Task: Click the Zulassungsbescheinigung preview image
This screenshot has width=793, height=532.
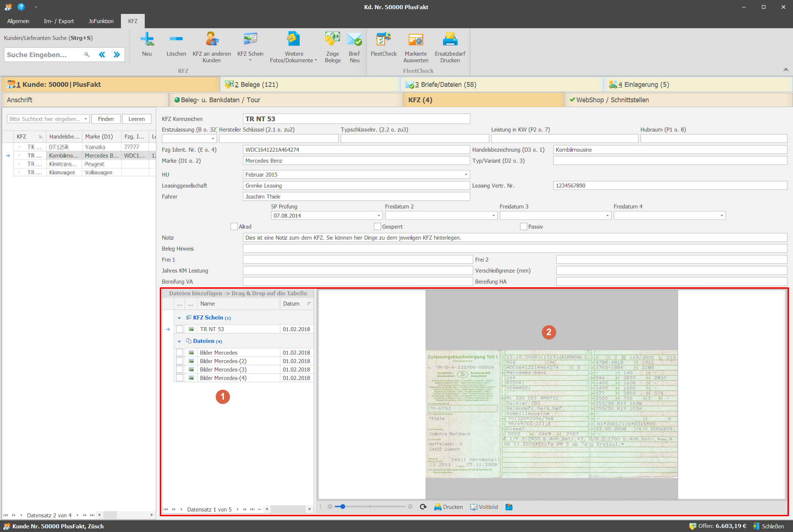Action: 552,414
